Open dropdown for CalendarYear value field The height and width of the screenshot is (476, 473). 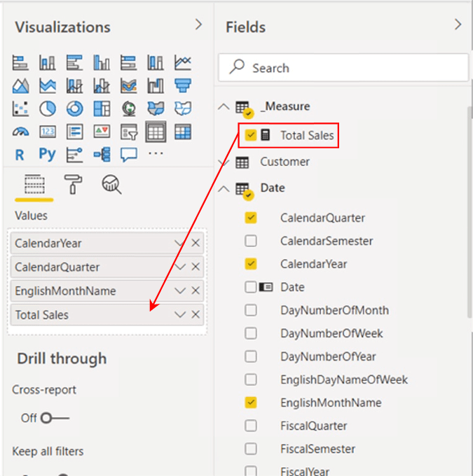(x=180, y=244)
